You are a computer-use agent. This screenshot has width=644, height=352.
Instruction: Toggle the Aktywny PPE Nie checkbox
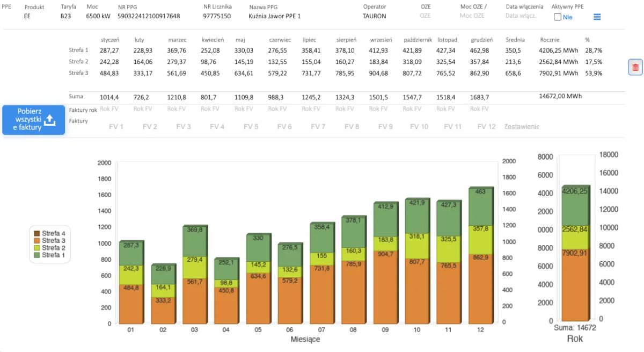[558, 17]
